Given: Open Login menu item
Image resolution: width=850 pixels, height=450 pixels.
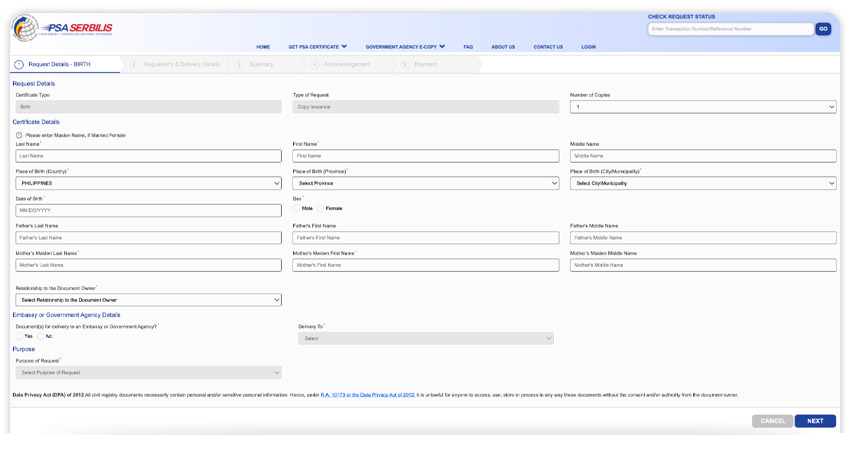Looking at the screenshot, I should coord(588,47).
